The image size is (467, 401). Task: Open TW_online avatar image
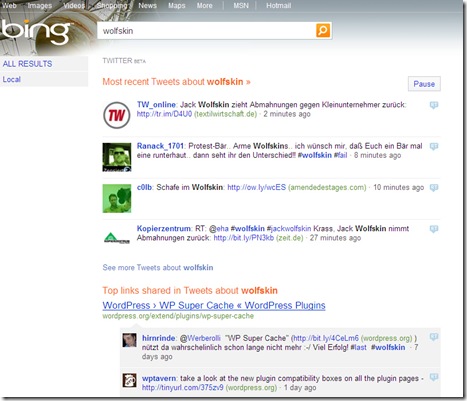click(117, 115)
